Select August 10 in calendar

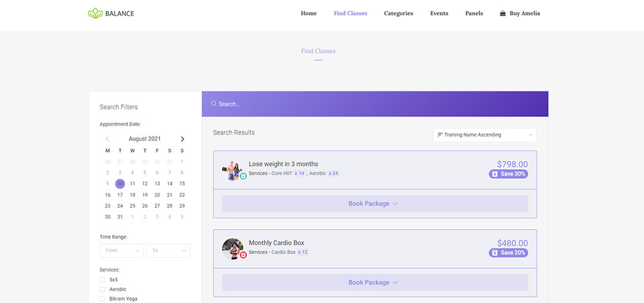pos(120,184)
